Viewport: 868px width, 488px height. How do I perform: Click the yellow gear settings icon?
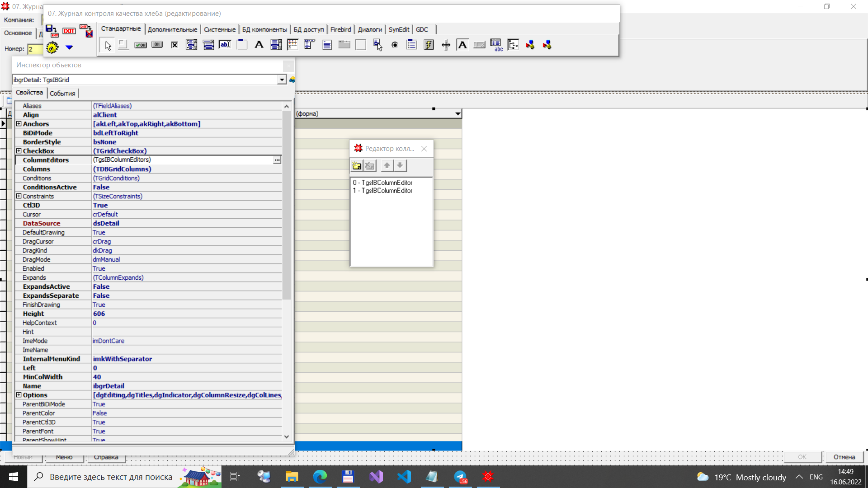click(x=52, y=47)
